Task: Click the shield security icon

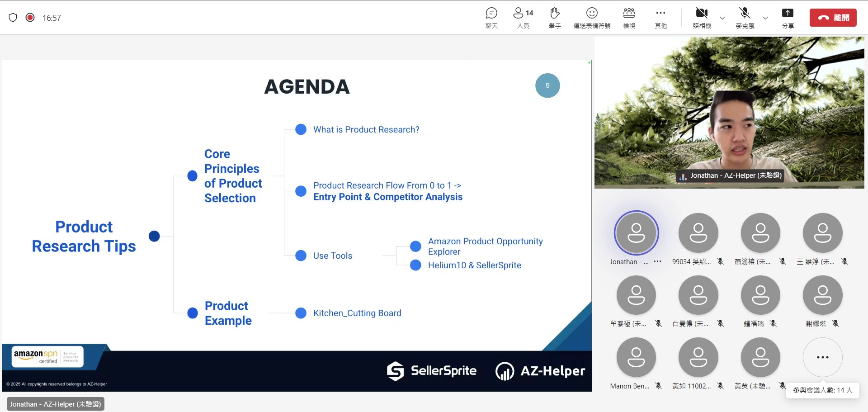Action: coord(13,18)
